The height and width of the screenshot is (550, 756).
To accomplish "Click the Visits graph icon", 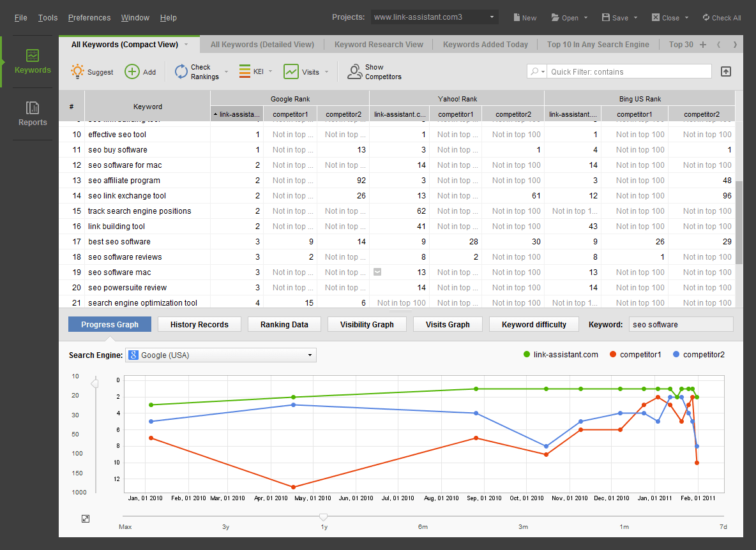I will pos(291,71).
